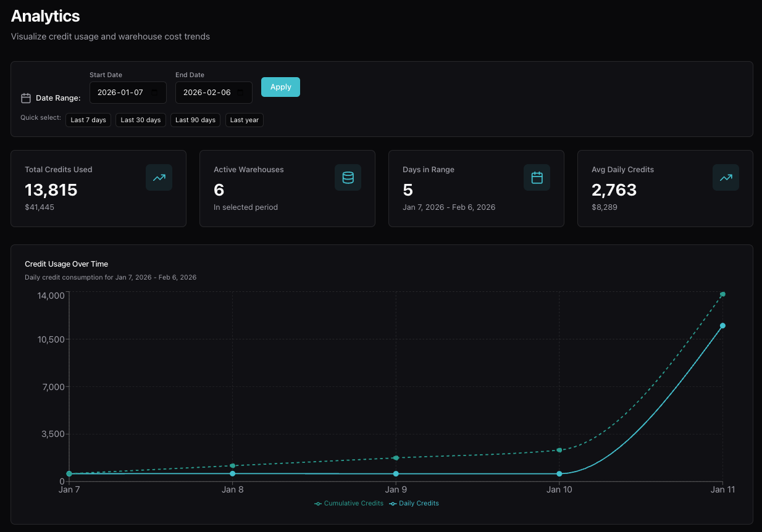Click into the Start Date text 2026-01-07
762x532 pixels.
click(120, 93)
